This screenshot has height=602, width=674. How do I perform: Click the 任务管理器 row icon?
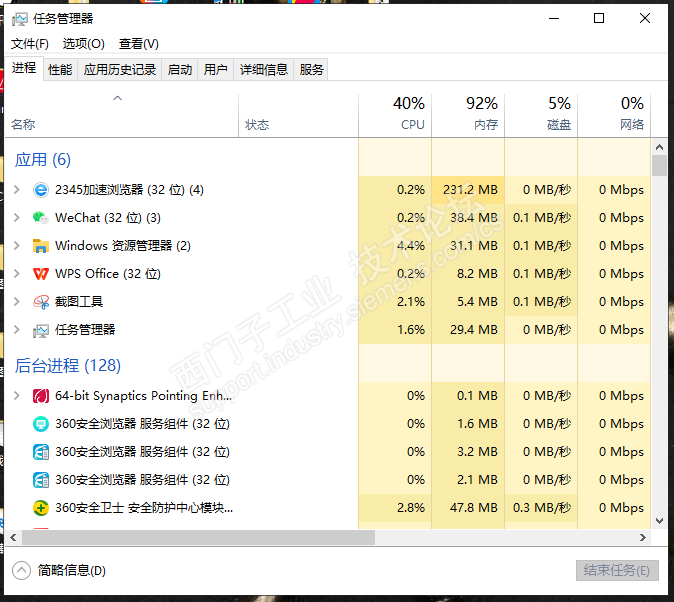click(x=41, y=330)
